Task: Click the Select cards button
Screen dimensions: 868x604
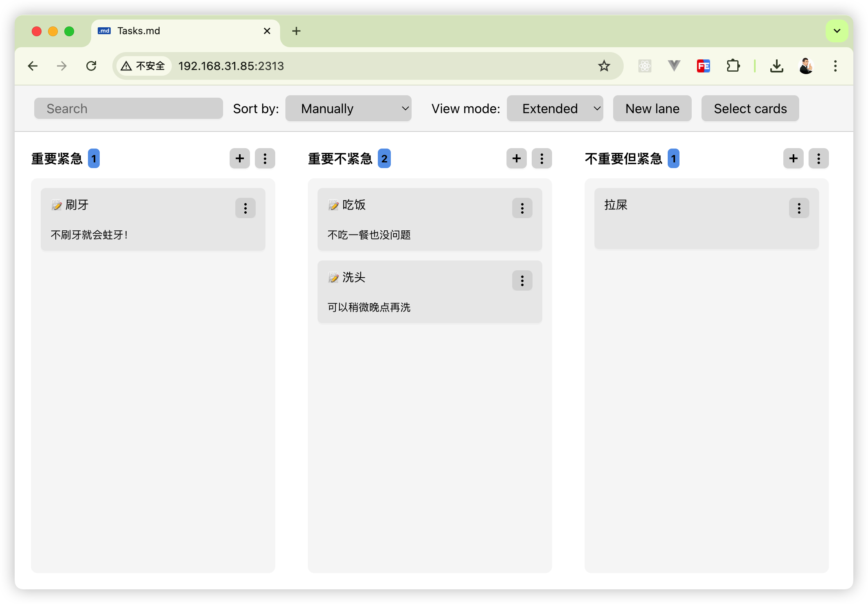Action: [750, 109]
